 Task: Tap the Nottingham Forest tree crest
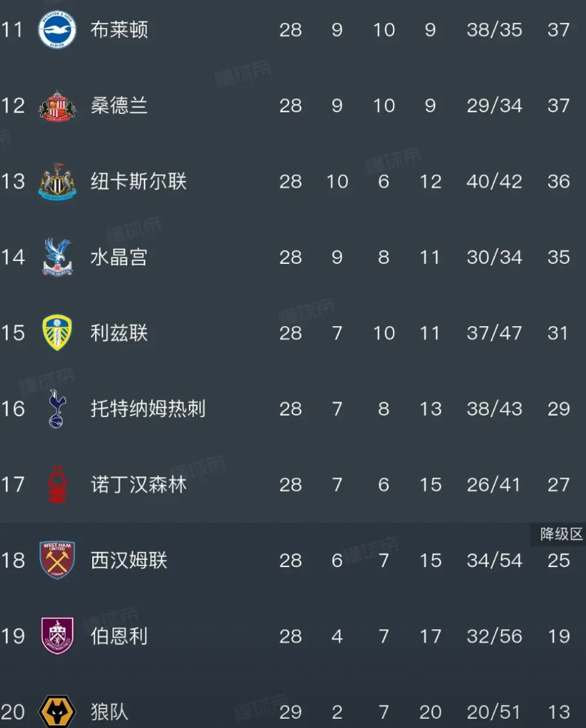[57, 485]
